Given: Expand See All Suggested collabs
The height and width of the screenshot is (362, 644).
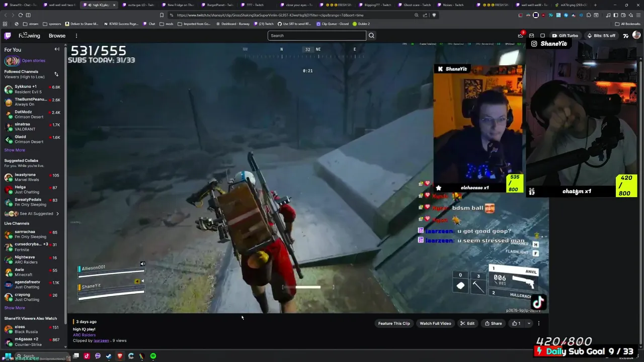Looking at the screenshot, I should [32, 214].
